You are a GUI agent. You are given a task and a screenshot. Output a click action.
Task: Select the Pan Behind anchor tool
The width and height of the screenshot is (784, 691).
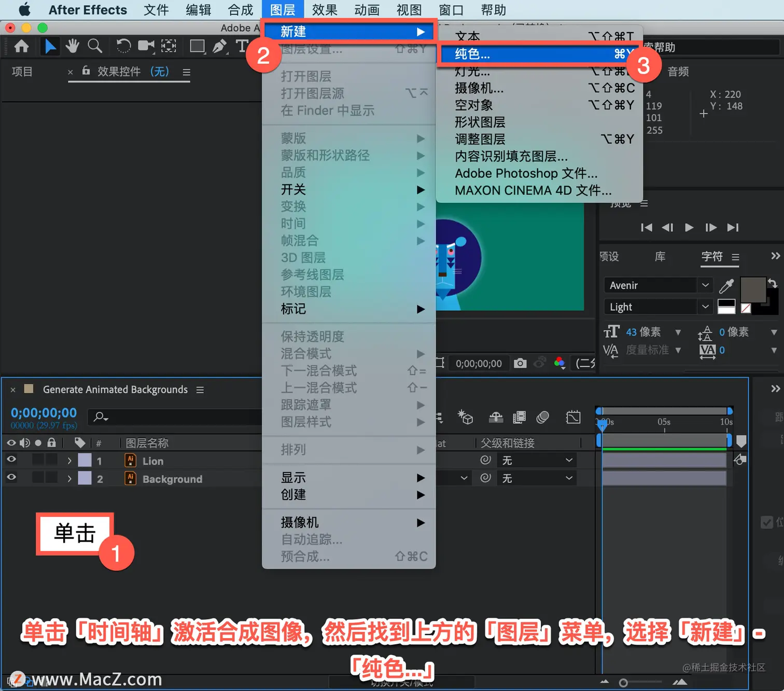[x=169, y=47]
